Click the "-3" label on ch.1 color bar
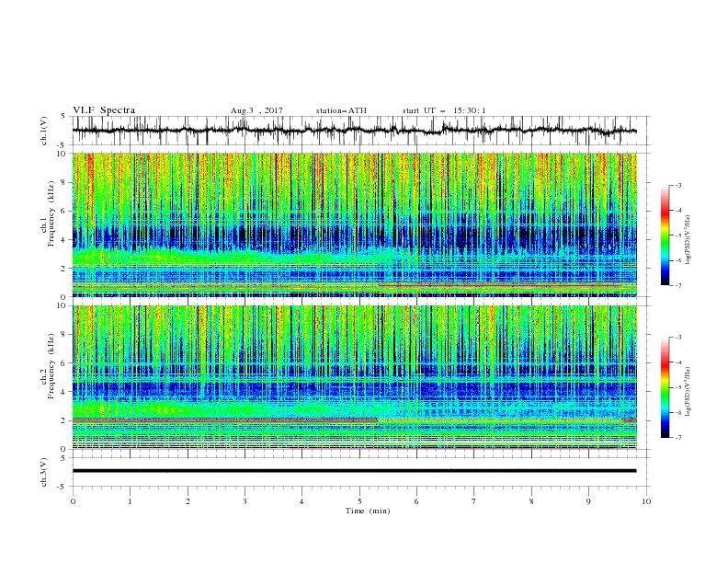The width and height of the screenshot is (728, 563). 678,185
